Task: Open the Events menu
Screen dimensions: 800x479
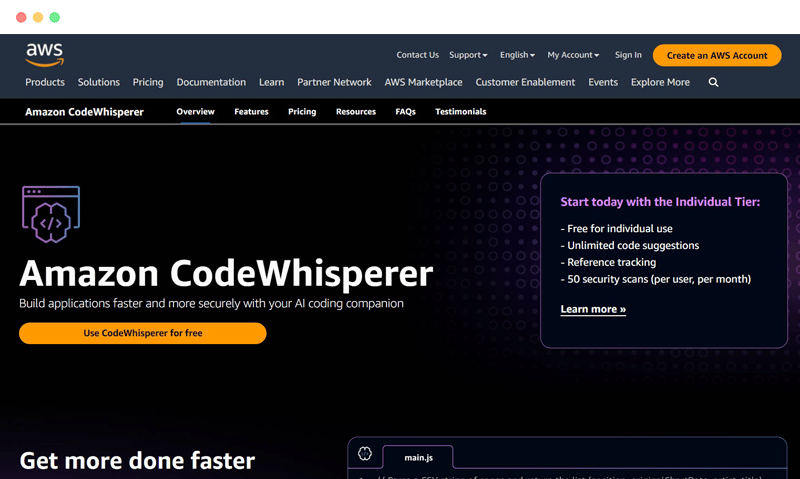Action: (603, 82)
